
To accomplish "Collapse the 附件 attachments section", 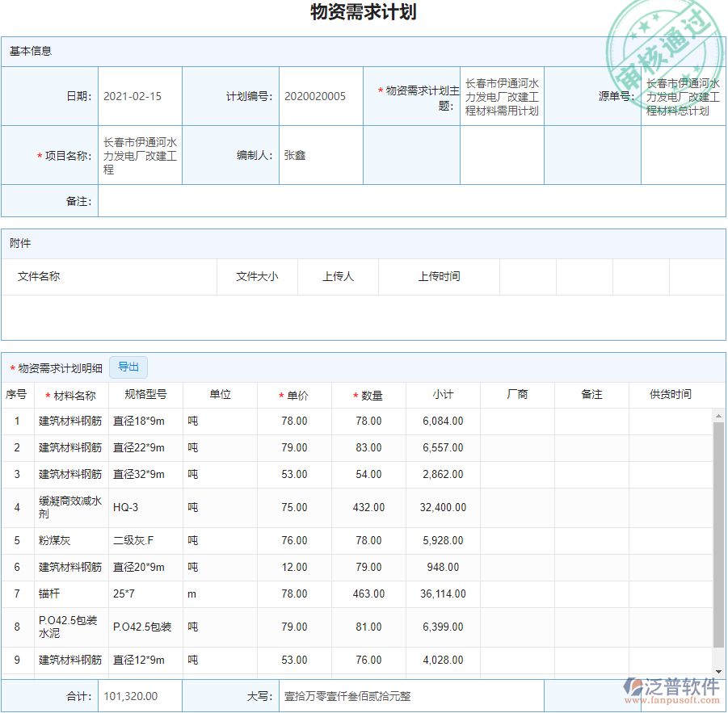I will (x=18, y=243).
